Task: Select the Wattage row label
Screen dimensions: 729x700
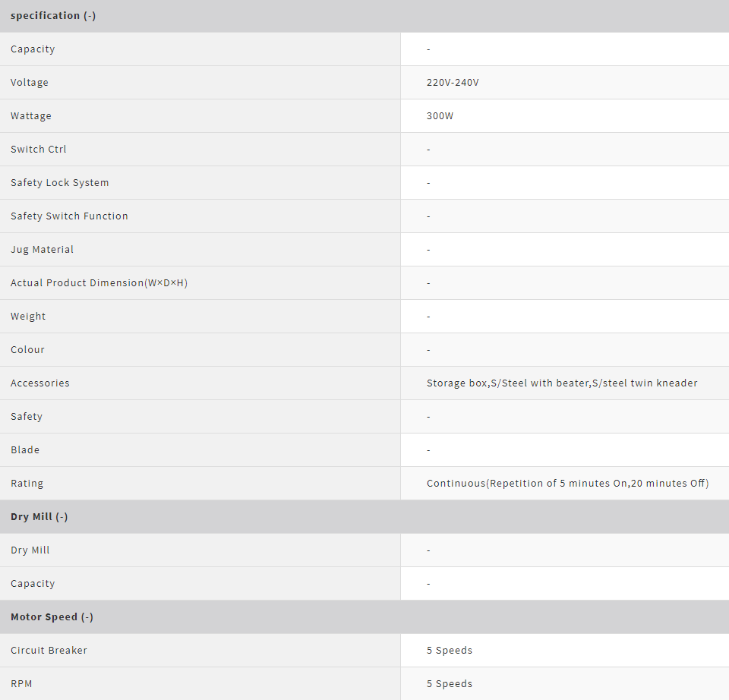Action: point(30,116)
